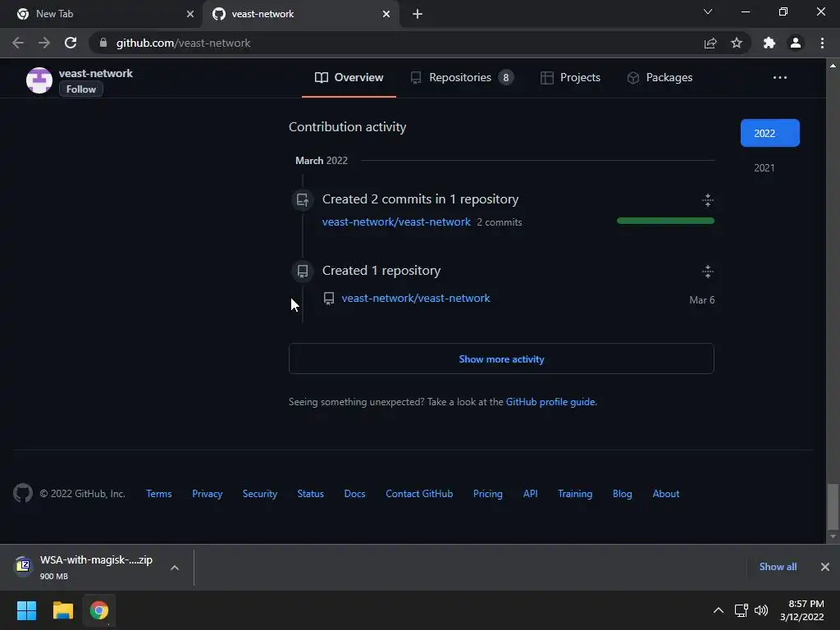Click the volume tray icon
The height and width of the screenshot is (630, 840).
[760, 610]
